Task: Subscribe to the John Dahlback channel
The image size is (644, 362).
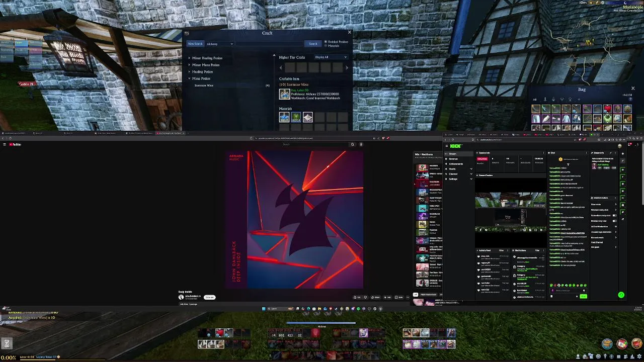Action: point(210,297)
